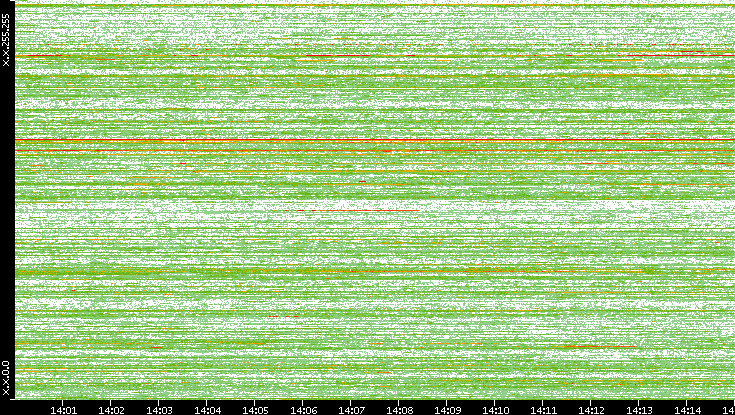
Task: Click the 14:11 time axis label
Action: tap(543, 410)
